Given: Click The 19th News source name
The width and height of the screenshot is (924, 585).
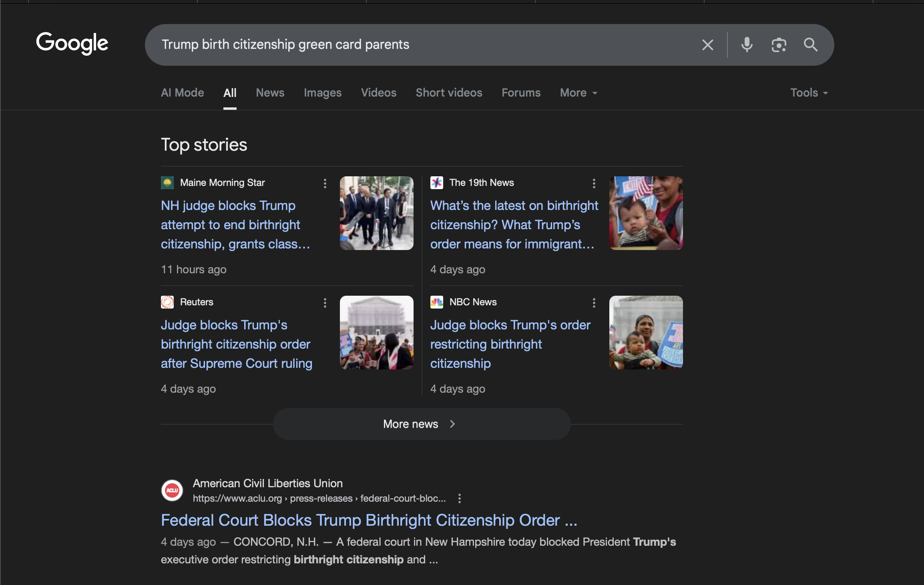Looking at the screenshot, I should pyautogui.click(x=482, y=183).
